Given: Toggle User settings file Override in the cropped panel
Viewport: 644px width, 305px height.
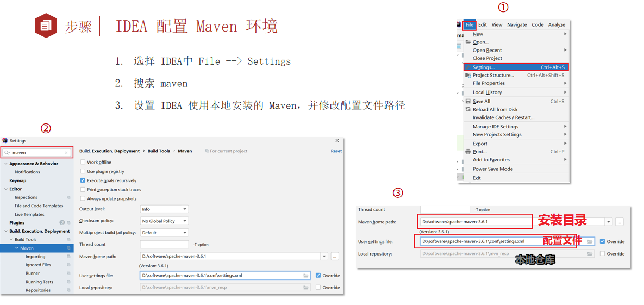Looking at the screenshot, I should pyautogui.click(x=603, y=241).
